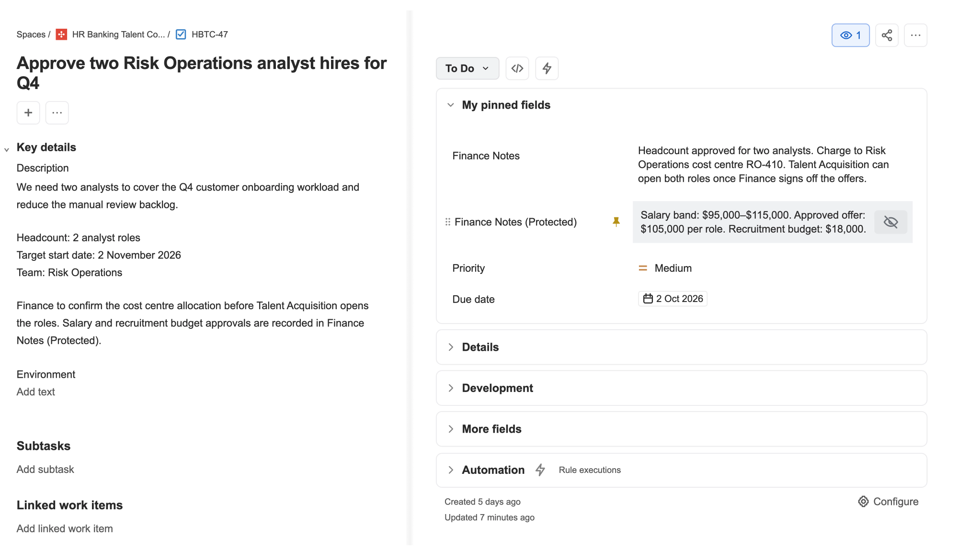Image resolution: width=958 pixels, height=560 pixels.
Task: Click the Configure gear icon
Action: 863,502
